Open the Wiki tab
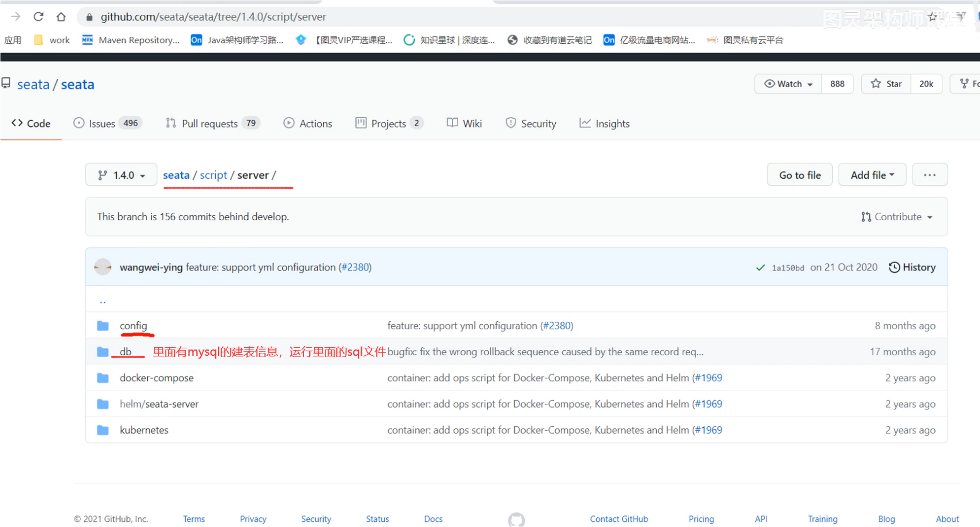980x527 pixels. click(464, 123)
